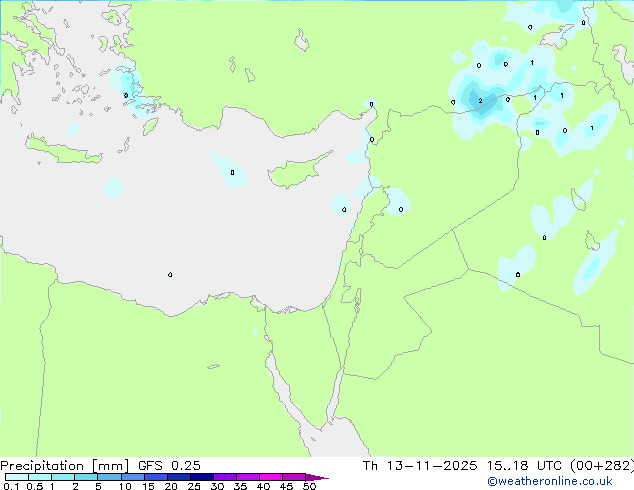
Task: Click the legend label "0.5"
Action: 35,486
